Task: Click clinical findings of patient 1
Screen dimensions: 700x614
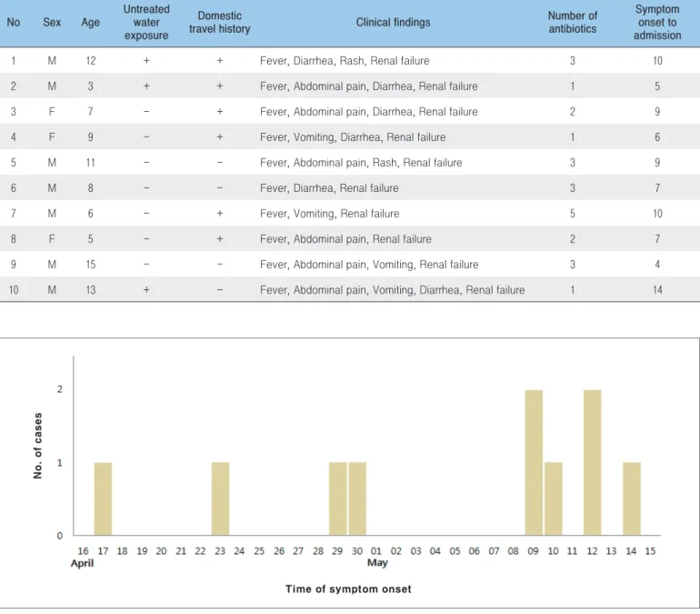Action: 345,61
